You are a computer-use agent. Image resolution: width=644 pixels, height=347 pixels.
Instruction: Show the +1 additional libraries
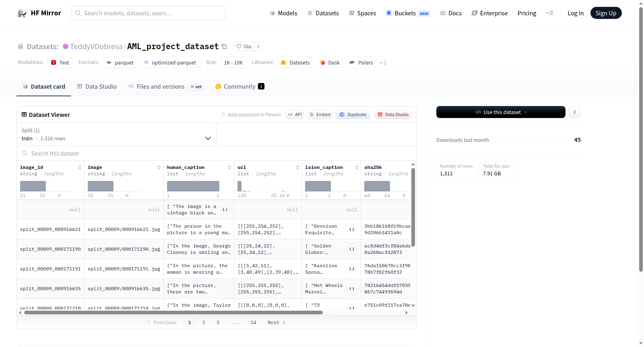pyautogui.click(x=383, y=62)
